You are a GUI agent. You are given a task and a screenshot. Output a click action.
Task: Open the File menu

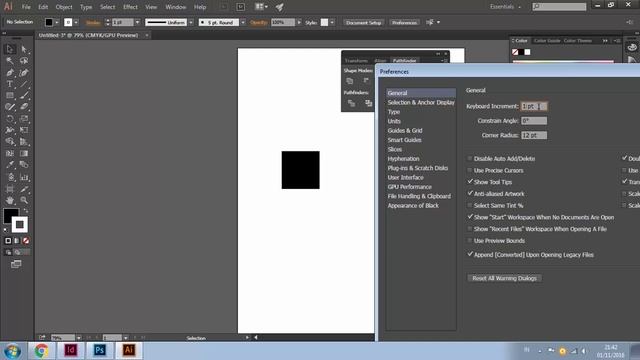[x=26, y=7]
